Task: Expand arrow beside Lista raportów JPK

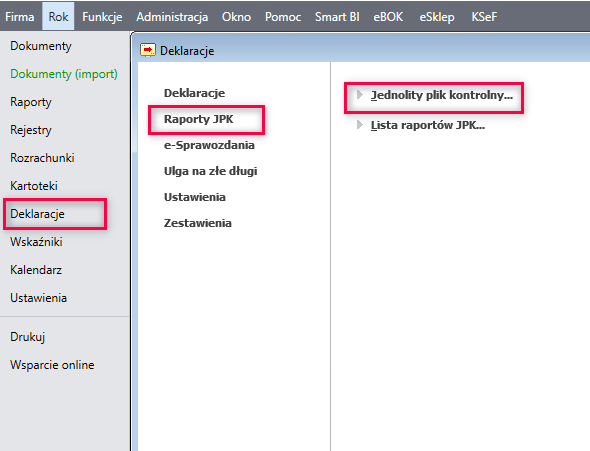Action: [360, 125]
